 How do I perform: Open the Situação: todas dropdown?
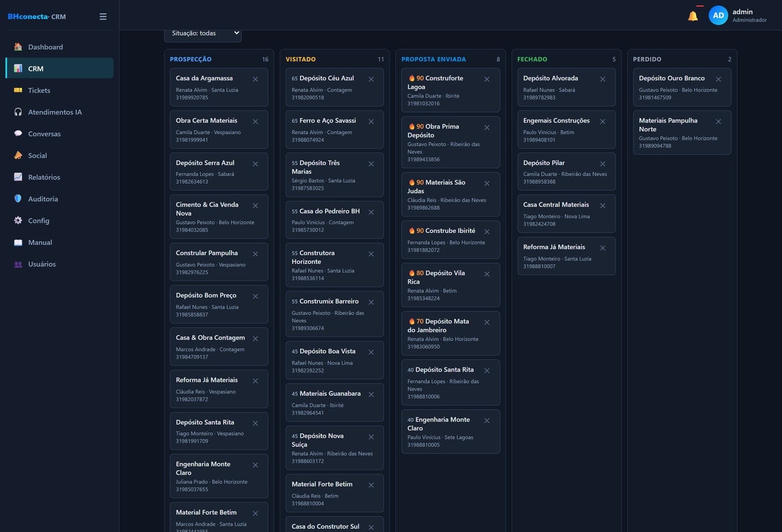point(203,33)
